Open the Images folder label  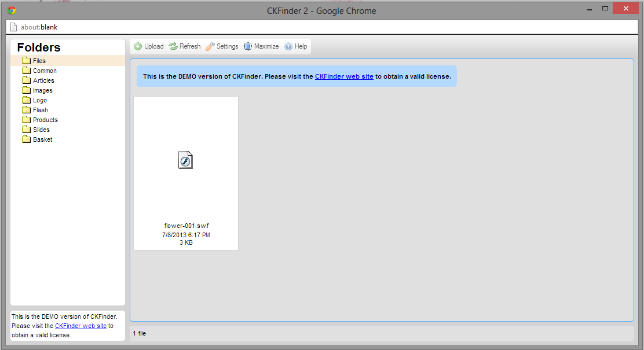[x=43, y=90]
